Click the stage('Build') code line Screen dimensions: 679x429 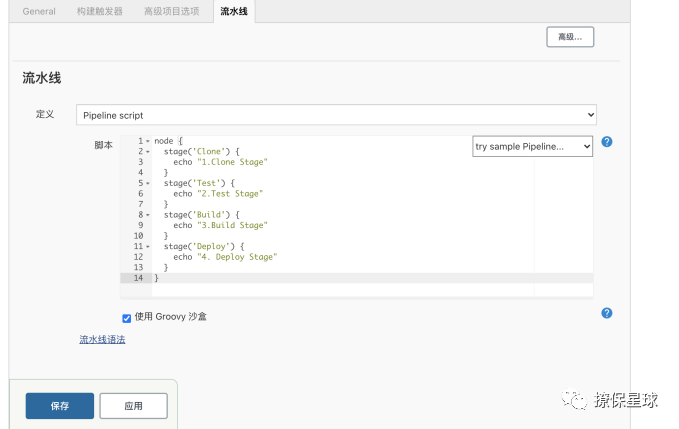point(201,215)
